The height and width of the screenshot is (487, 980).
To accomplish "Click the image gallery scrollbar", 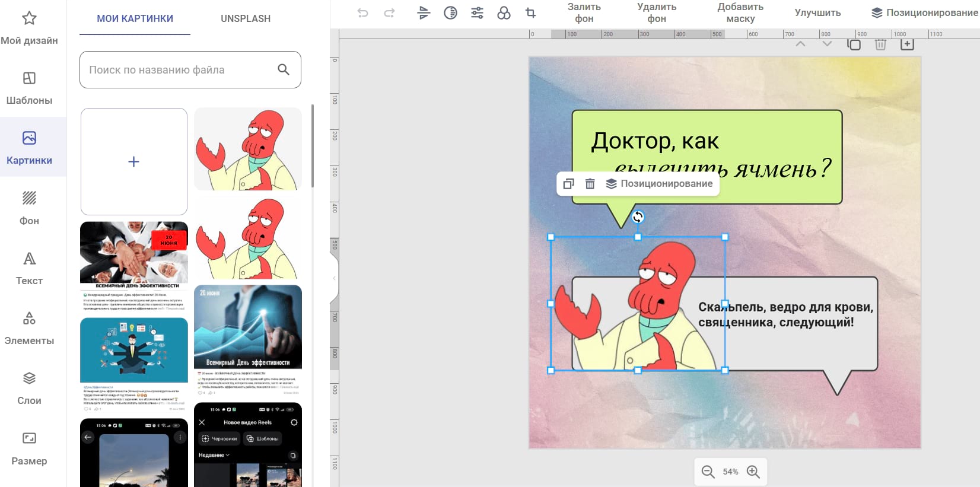I will (x=312, y=146).
